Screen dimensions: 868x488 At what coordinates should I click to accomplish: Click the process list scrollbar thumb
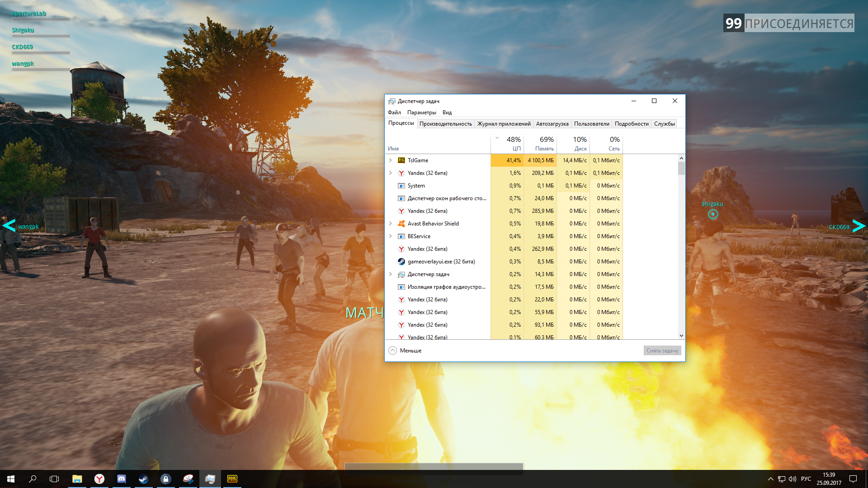[x=681, y=169]
